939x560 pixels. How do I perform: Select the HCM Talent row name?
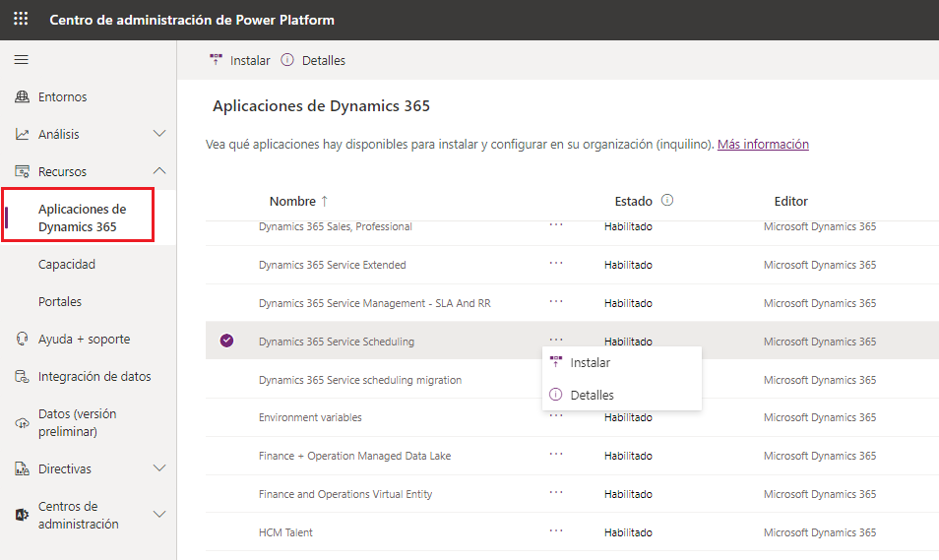click(285, 532)
